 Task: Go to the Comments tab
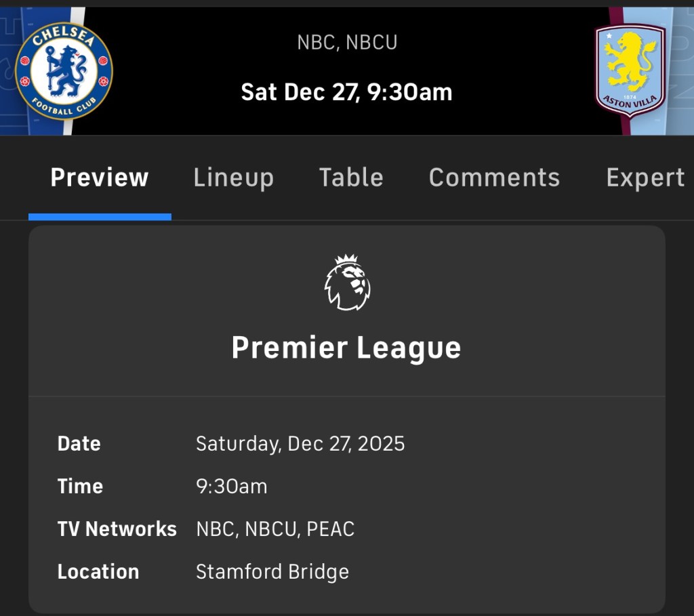click(494, 178)
